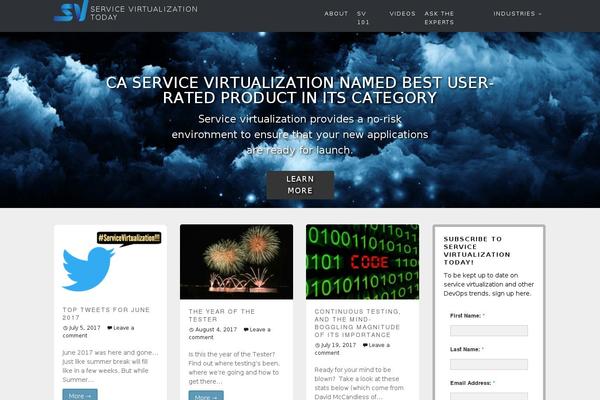Open the binary code image post
The width and height of the screenshot is (600, 400).
[362, 262]
